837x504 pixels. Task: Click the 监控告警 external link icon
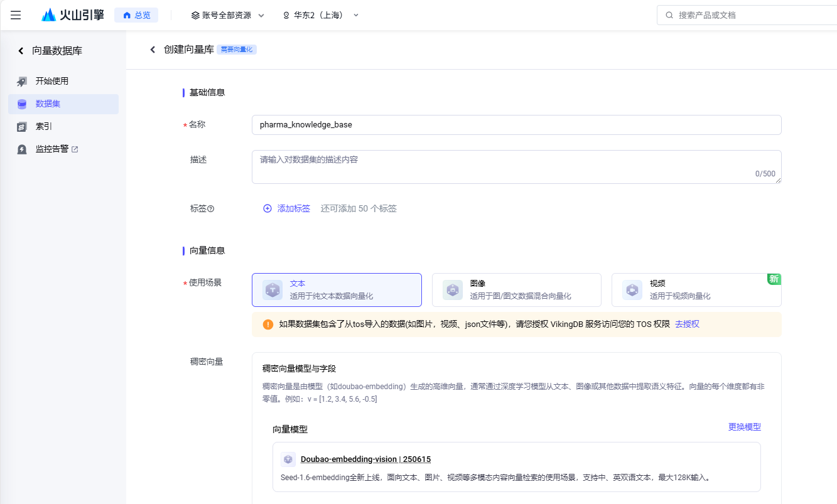pyautogui.click(x=75, y=149)
